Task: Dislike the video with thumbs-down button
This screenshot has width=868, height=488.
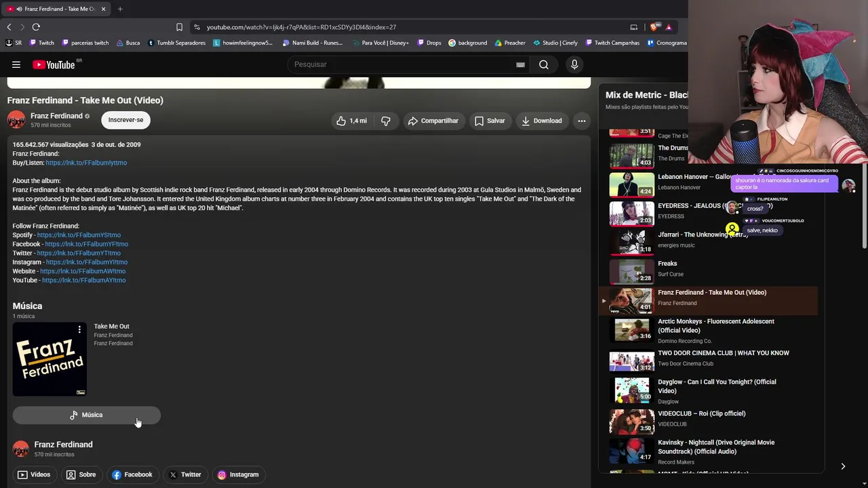Action: (386, 121)
